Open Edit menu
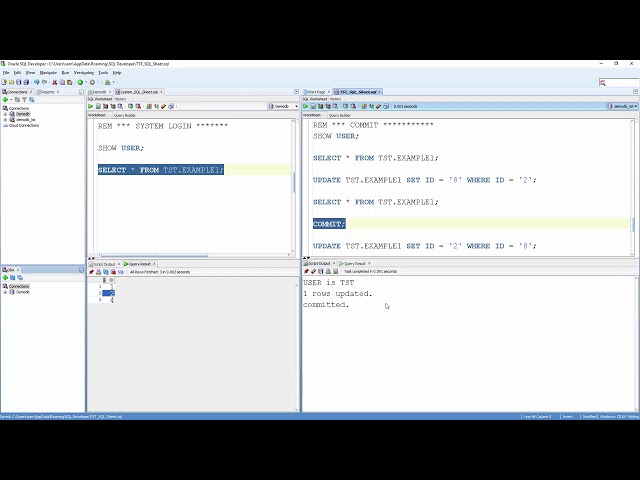 [x=17, y=73]
